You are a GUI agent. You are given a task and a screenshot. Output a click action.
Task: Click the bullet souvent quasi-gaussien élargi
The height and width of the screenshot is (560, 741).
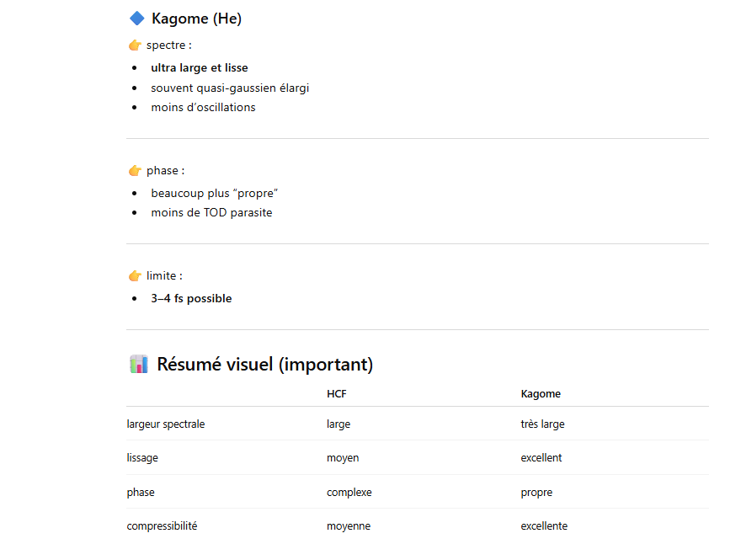tap(230, 88)
